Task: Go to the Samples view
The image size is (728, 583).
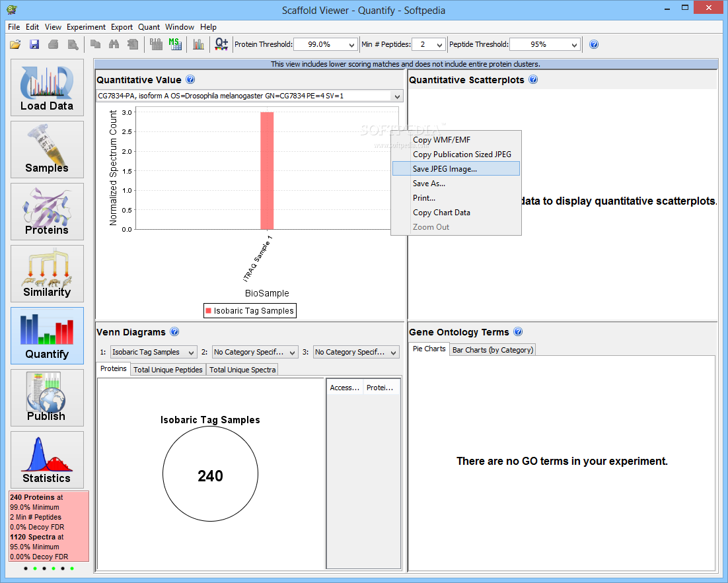Action: click(x=48, y=149)
